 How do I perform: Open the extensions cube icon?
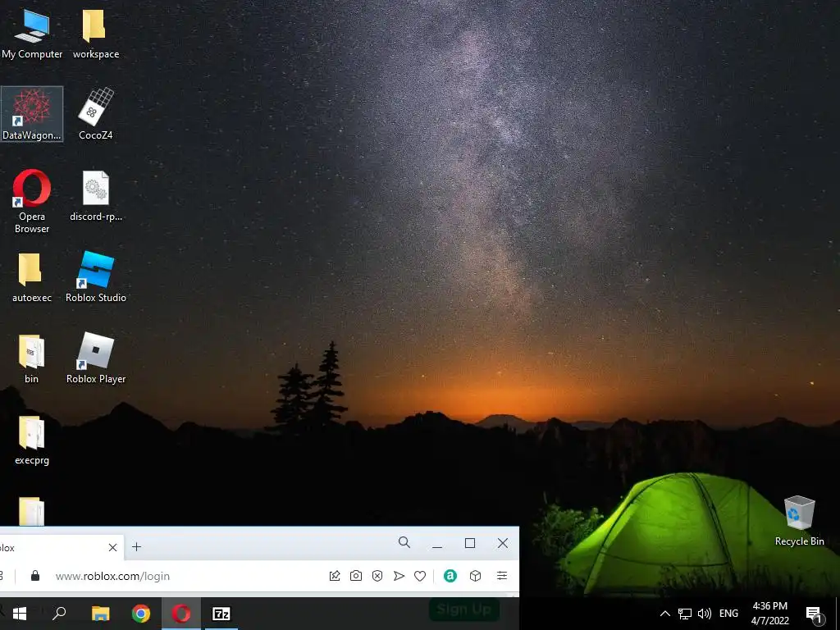click(x=475, y=576)
